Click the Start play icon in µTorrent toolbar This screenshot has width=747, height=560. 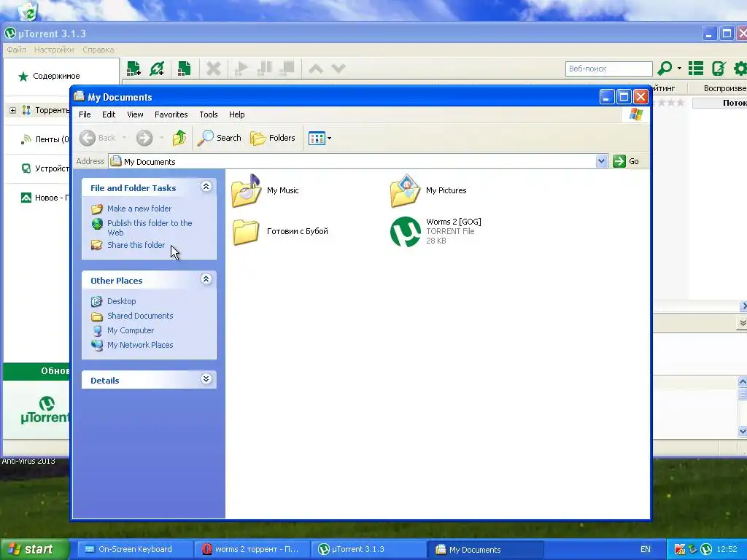pos(241,69)
